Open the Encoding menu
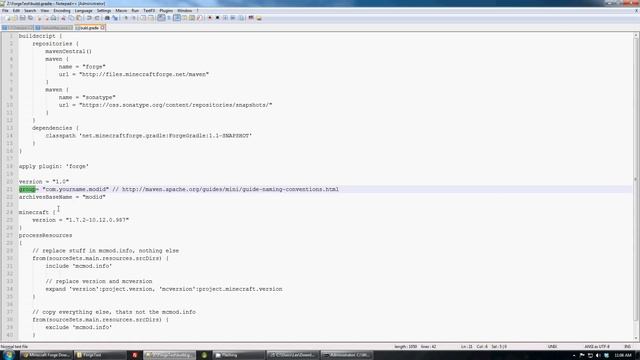Image resolution: width=640 pixels, height=360 pixels. (x=62, y=11)
